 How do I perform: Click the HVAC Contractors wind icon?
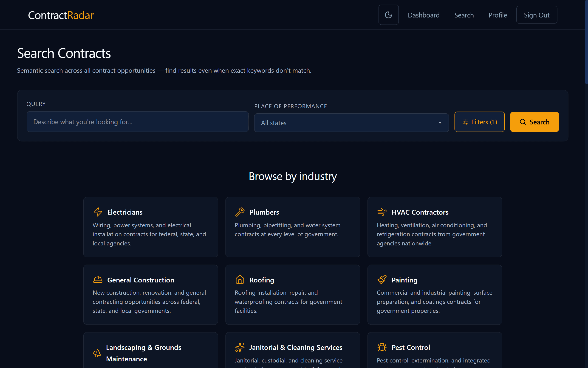coord(382,212)
